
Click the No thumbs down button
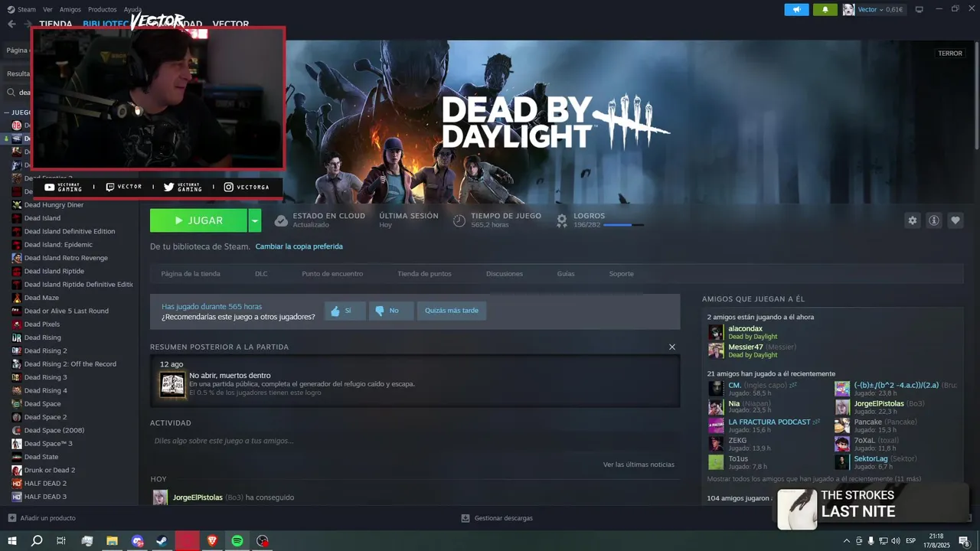click(x=390, y=311)
